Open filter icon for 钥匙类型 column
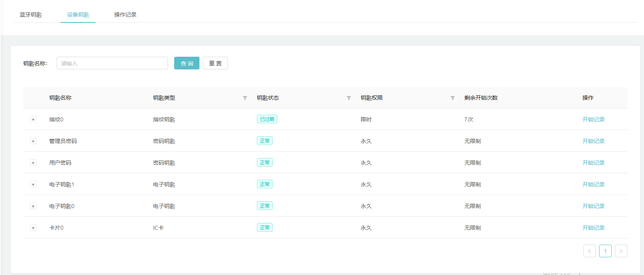This screenshot has height=275, width=644. tap(245, 98)
